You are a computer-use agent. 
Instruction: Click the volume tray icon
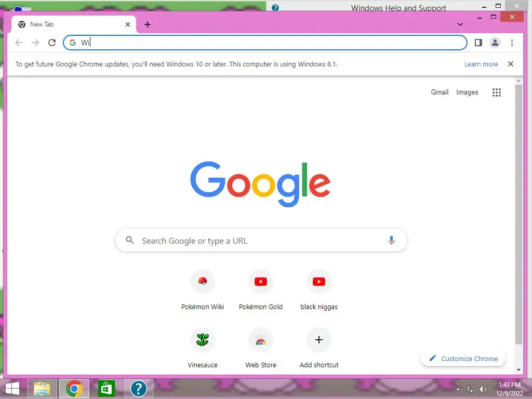point(483,389)
